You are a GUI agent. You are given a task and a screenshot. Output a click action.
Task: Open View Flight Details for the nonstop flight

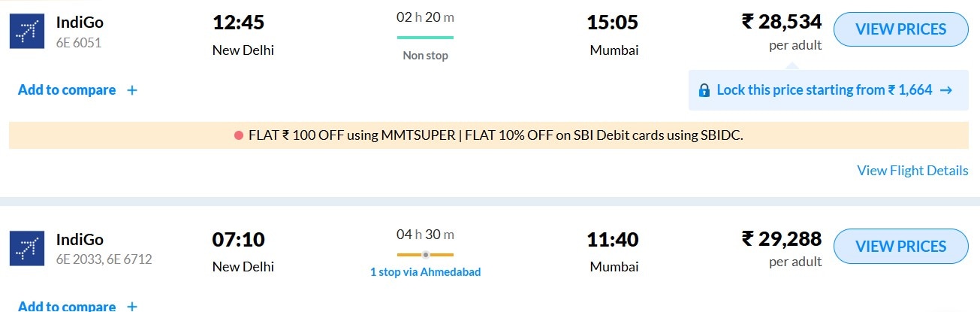point(912,171)
